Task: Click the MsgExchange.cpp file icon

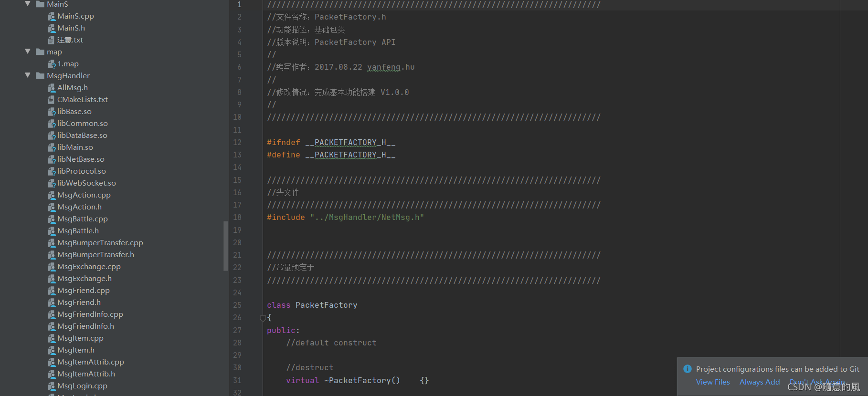Action: (52, 267)
